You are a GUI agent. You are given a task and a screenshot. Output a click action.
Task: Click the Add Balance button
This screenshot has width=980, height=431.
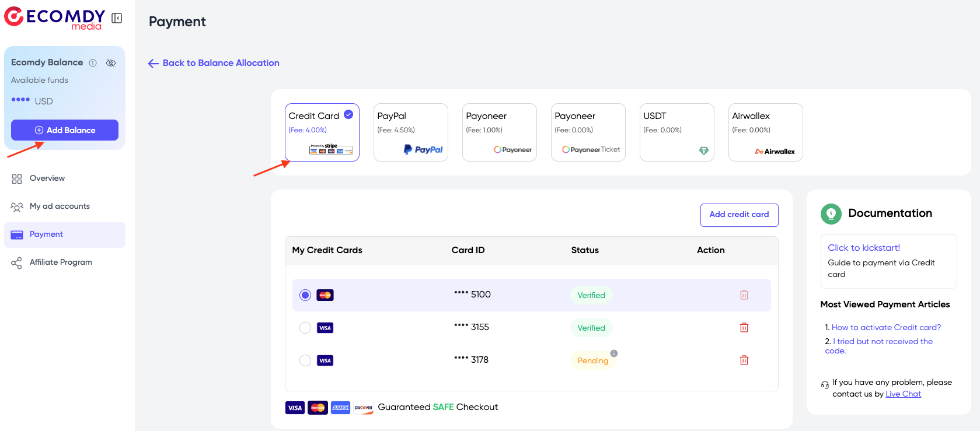point(65,130)
